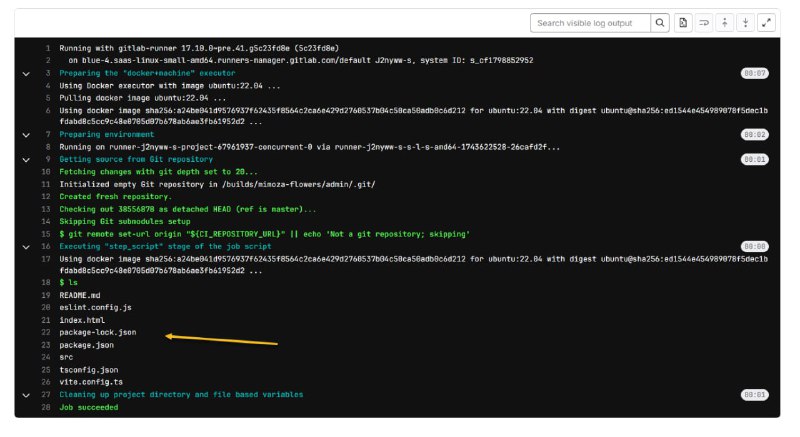This screenshot has width=800, height=437.
Task: Select the package-lock.json log line
Action: pos(97,332)
